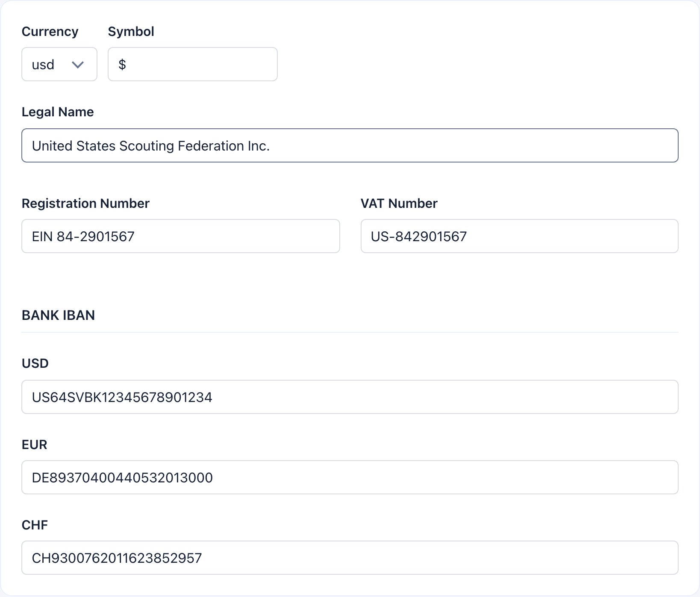Focus the CHF IBAN input box
Screen dimensions: 700x597
point(350,558)
